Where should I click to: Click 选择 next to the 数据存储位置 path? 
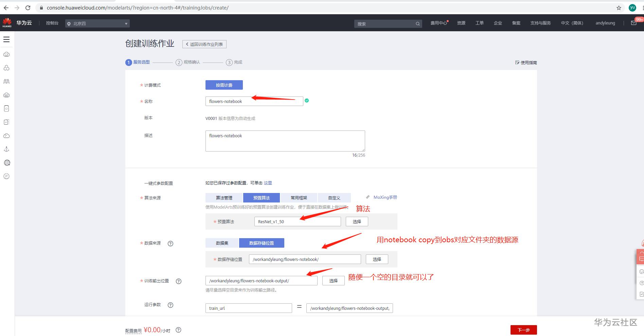[x=377, y=259]
